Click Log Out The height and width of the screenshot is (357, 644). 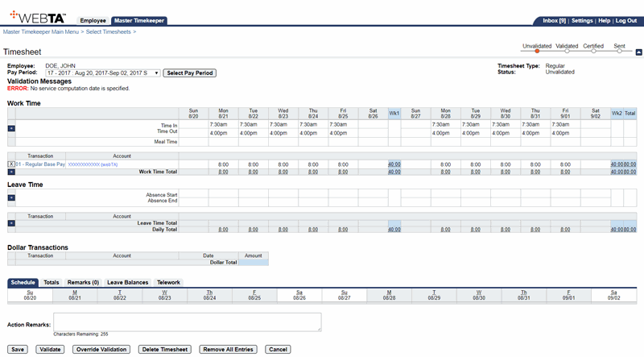pos(626,21)
